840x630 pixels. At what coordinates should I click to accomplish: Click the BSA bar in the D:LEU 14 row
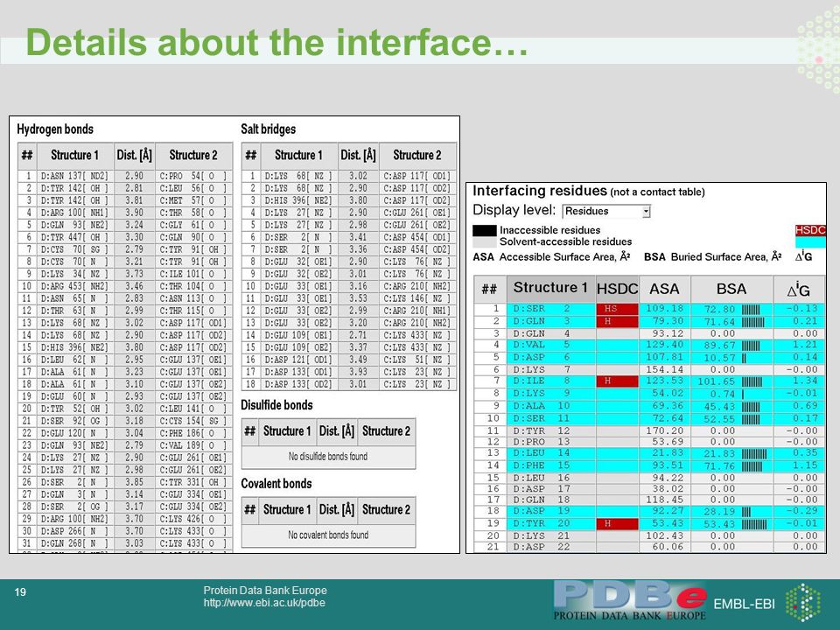754,454
